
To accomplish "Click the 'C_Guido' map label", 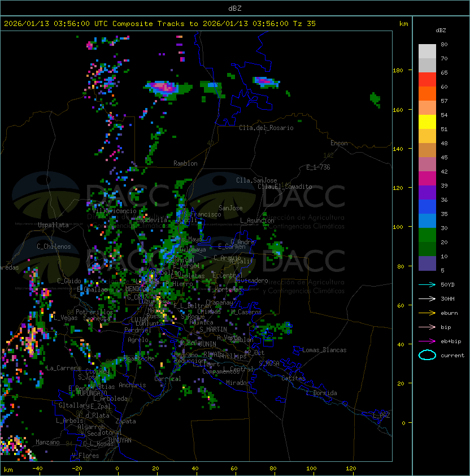I will click(x=69, y=281).
